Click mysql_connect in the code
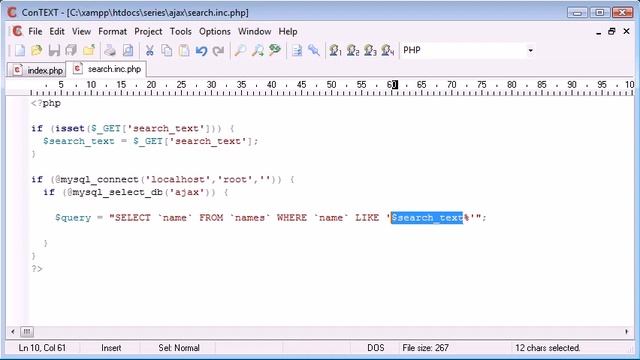This screenshot has height=360, width=640. (100, 180)
